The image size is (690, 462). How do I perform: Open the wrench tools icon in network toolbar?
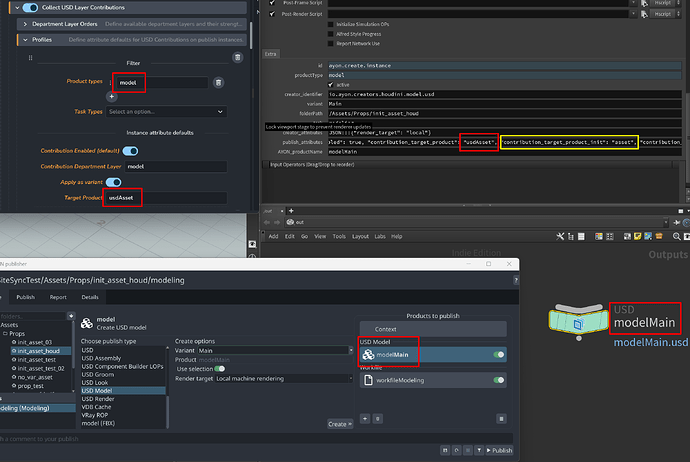coord(560,237)
